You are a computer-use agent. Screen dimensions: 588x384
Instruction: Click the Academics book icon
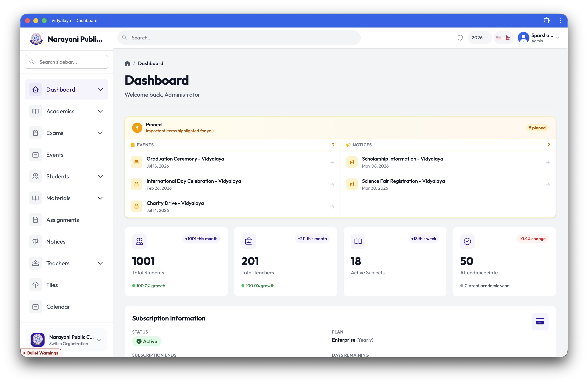pos(36,111)
